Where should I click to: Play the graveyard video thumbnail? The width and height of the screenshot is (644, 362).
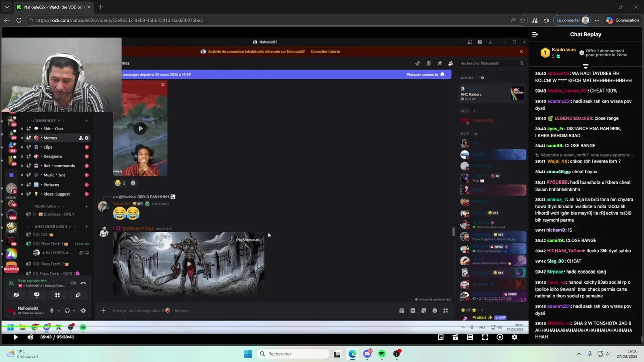pyautogui.click(x=189, y=263)
